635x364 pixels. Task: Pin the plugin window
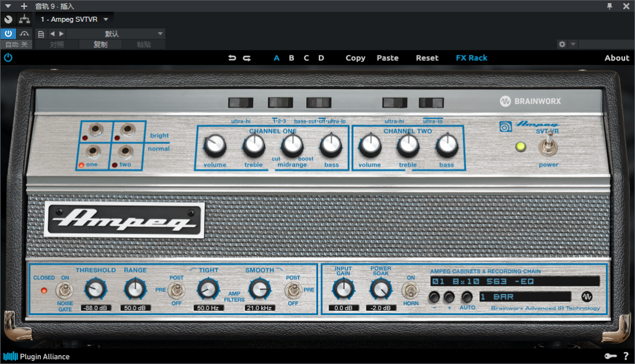(x=610, y=6)
